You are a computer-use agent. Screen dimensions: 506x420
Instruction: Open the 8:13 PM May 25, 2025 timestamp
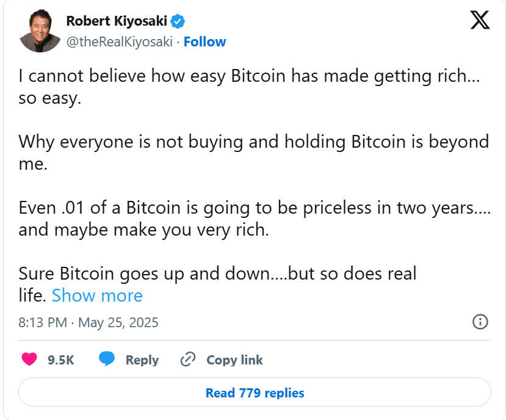pyautogui.click(x=89, y=322)
